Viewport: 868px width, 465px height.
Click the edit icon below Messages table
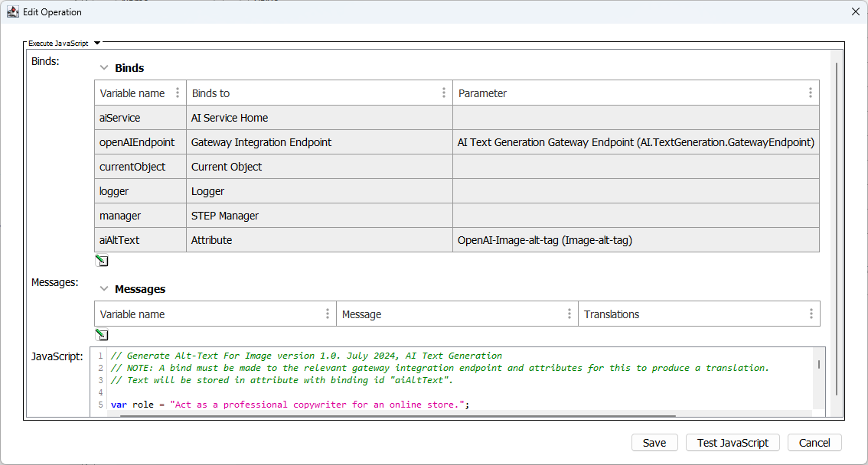(101, 335)
